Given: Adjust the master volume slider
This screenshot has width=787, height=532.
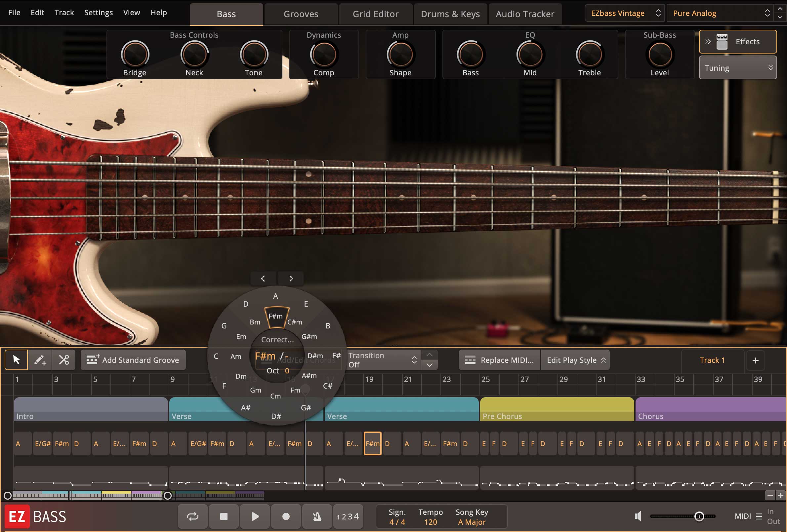Looking at the screenshot, I should point(699,516).
